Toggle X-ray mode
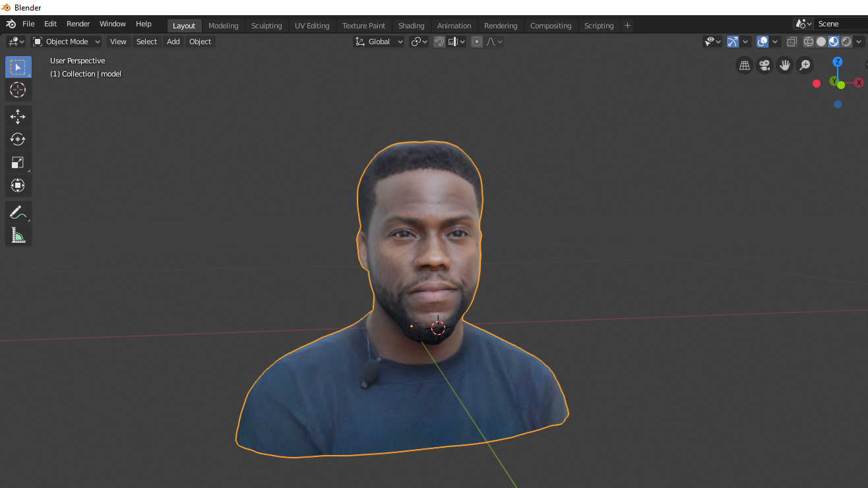Viewport: 868px width, 488px height. click(791, 42)
